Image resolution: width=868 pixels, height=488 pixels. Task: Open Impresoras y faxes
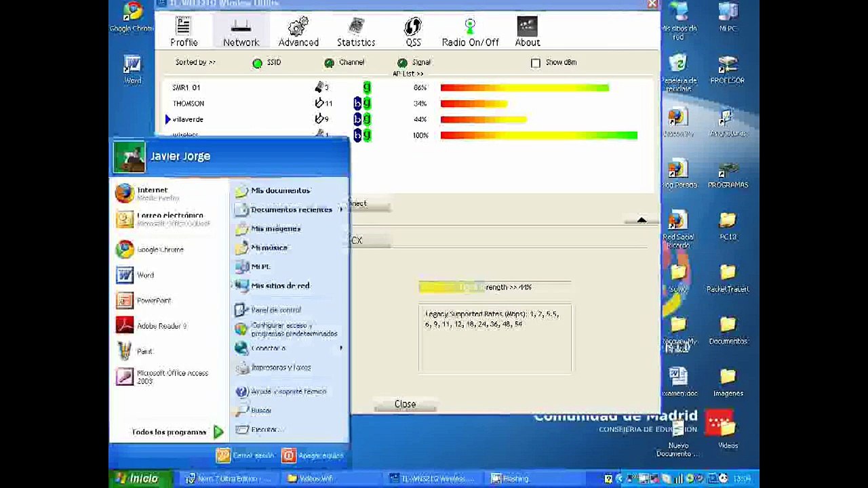pos(289,367)
